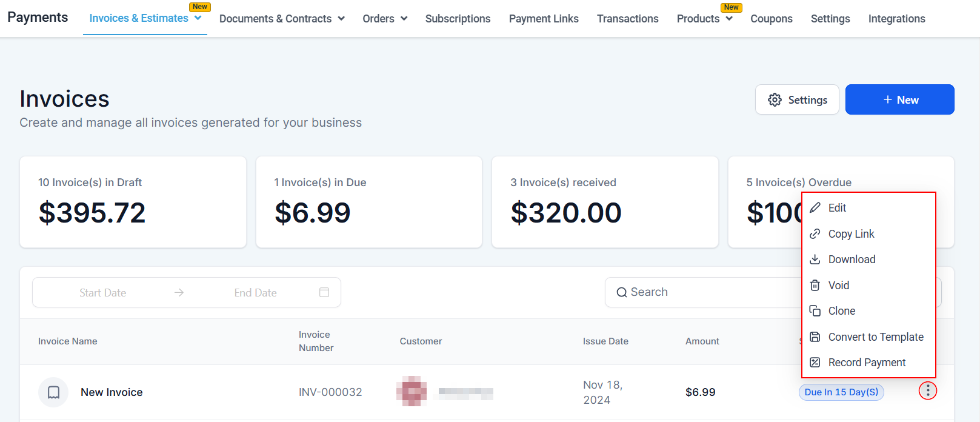Expand the Documents & Contracts dropdown
980x422 pixels.
(x=341, y=19)
